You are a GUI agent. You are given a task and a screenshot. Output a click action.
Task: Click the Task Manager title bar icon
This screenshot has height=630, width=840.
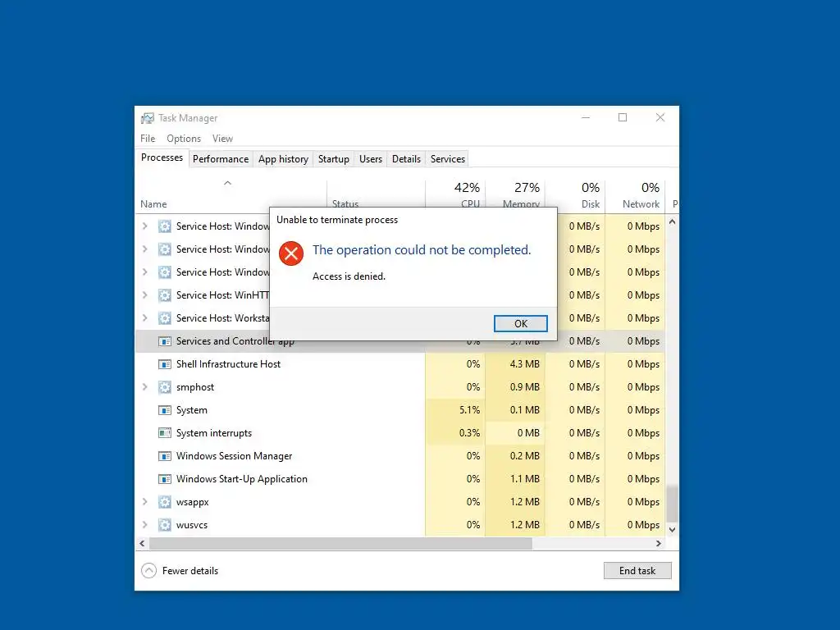click(x=148, y=118)
